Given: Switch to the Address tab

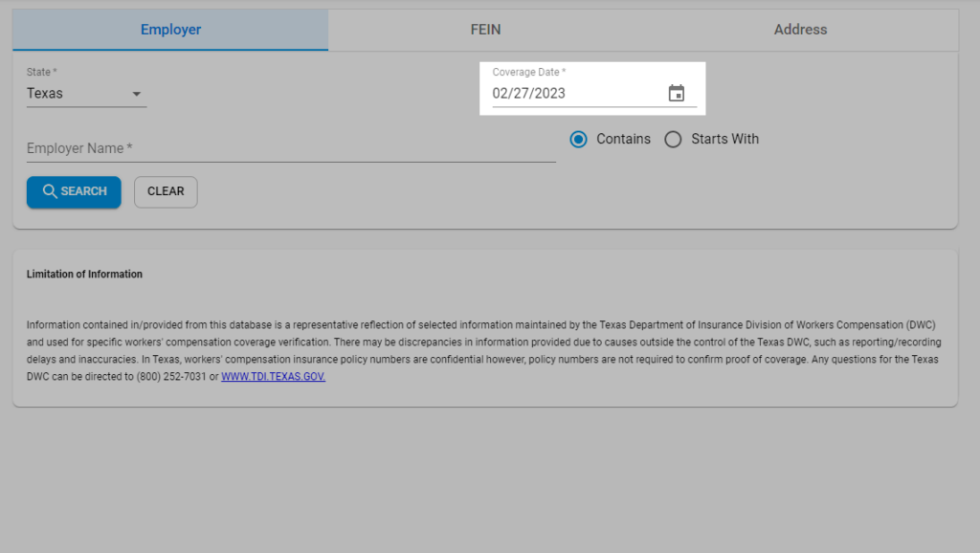Looking at the screenshot, I should click(800, 30).
